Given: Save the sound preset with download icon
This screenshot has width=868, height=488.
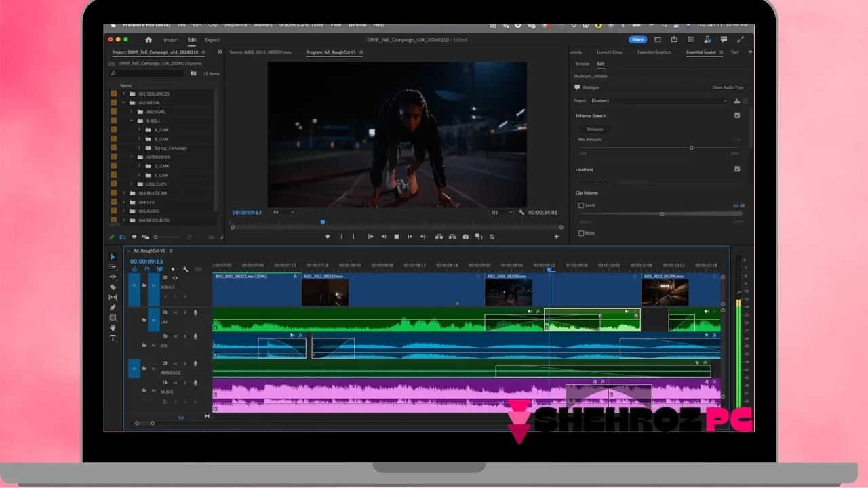Looking at the screenshot, I should 736,101.
